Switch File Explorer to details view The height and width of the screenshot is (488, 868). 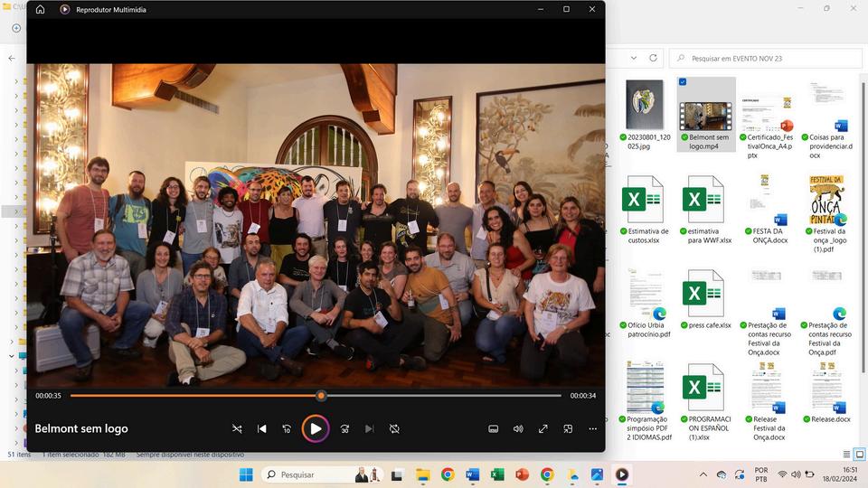(x=846, y=455)
